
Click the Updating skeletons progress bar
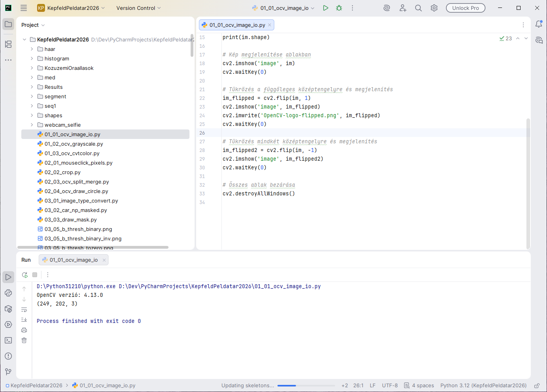coord(306,386)
